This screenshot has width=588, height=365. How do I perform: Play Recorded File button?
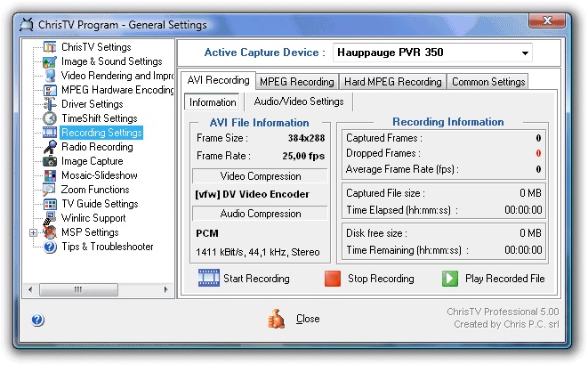click(x=493, y=279)
